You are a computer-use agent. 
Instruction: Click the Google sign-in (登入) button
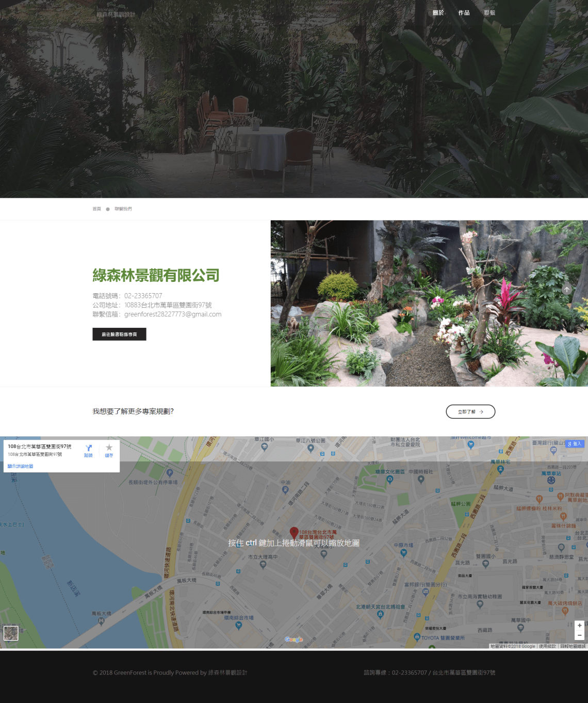575,444
